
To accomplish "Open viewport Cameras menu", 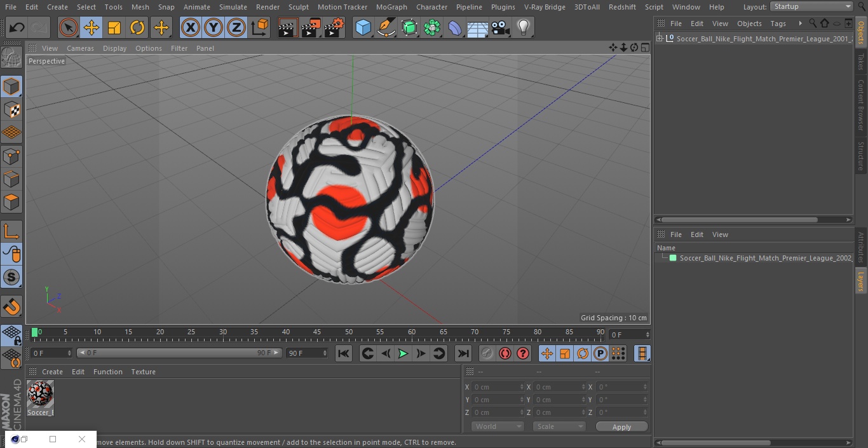I will click(x=80, y=48).
